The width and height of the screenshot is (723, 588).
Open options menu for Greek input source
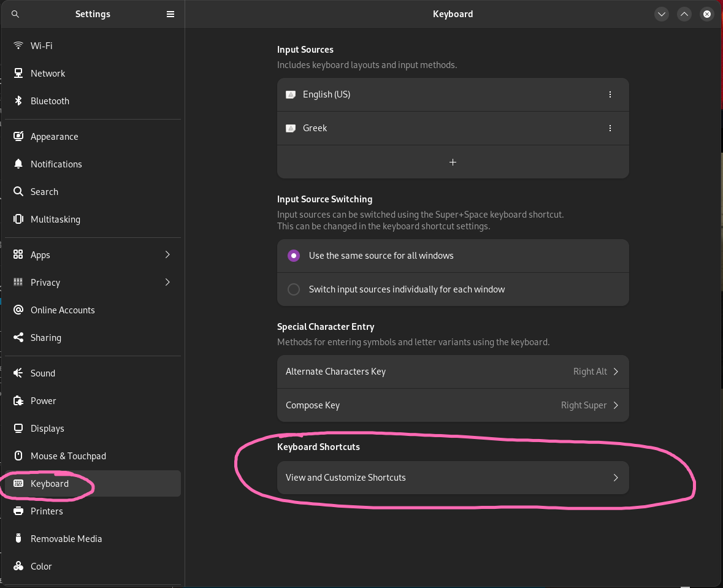tap(610, 128)
